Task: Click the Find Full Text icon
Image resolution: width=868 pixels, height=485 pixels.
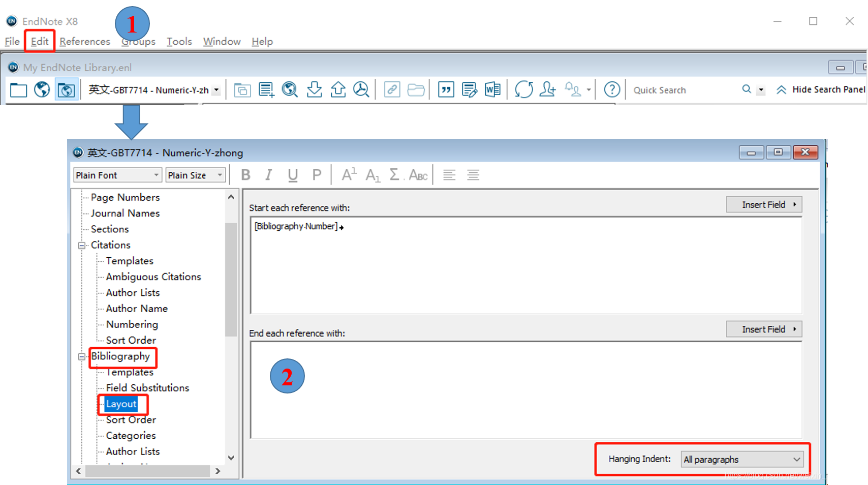Action: (361, 90)
